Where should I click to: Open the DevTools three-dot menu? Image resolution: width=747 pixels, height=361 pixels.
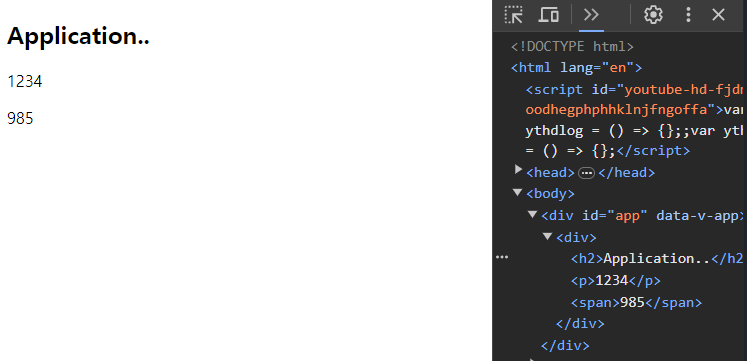(x=688, y=15)
